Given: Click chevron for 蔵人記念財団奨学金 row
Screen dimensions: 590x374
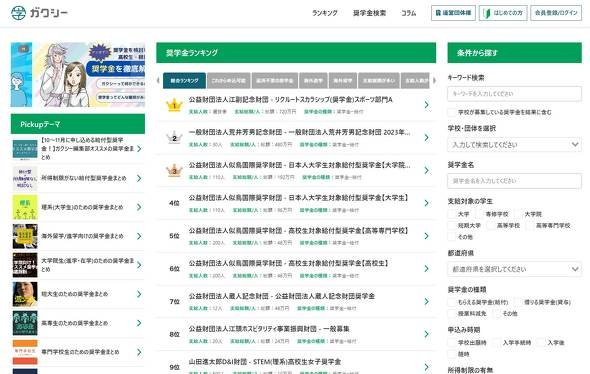Looking at the screenshot, I should 426,301.
